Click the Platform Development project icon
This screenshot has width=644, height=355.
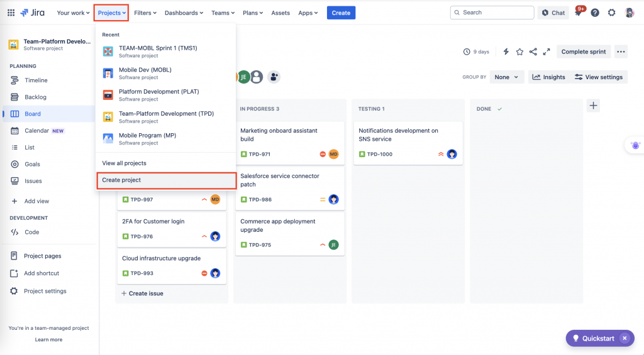[x=108, y=95]
